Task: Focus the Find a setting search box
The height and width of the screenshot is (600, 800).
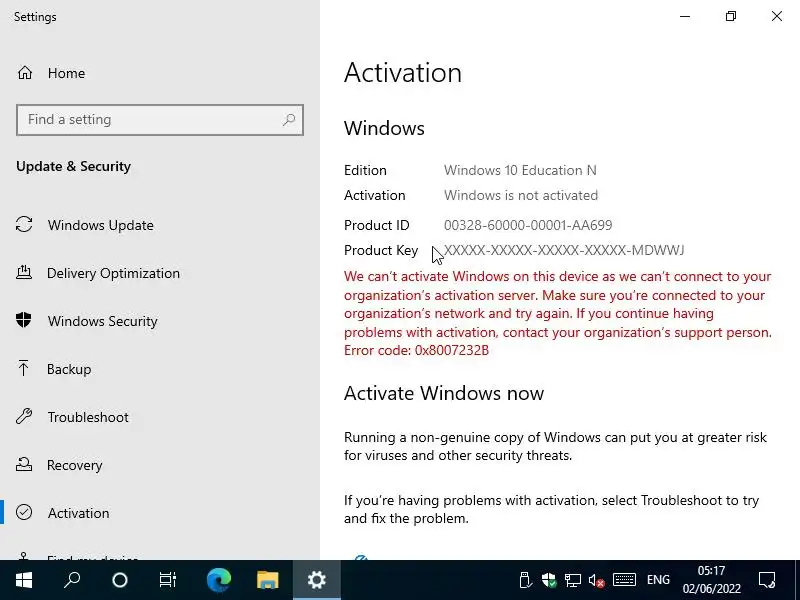Action: (x=160, y=120)
